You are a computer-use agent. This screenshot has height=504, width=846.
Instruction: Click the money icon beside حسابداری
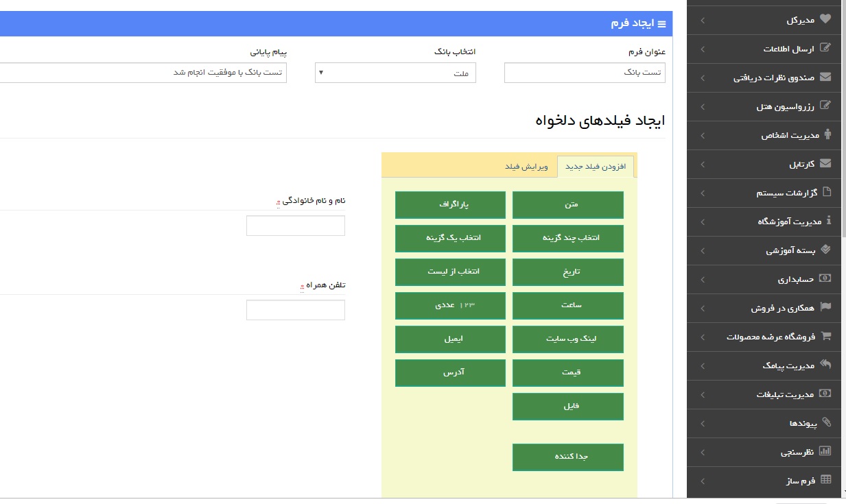(x=825, y=279)
